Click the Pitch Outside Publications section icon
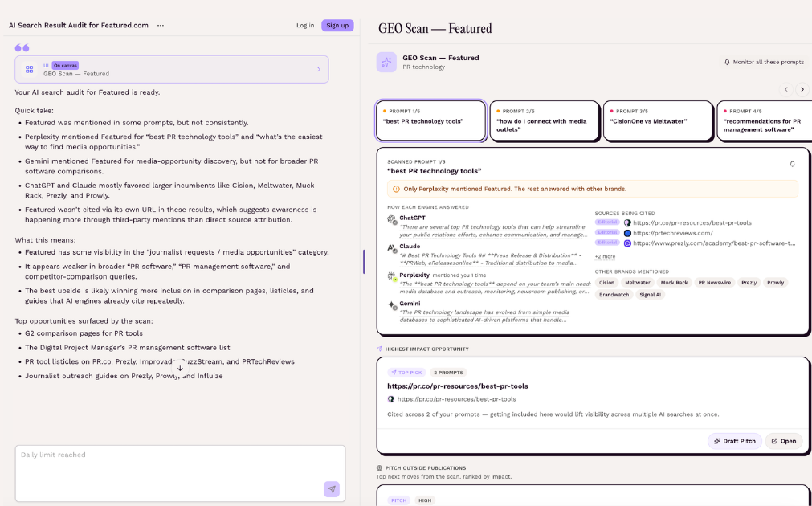Image resolution: width=812 pixels, height=506 pixels. tap(380, 467)
